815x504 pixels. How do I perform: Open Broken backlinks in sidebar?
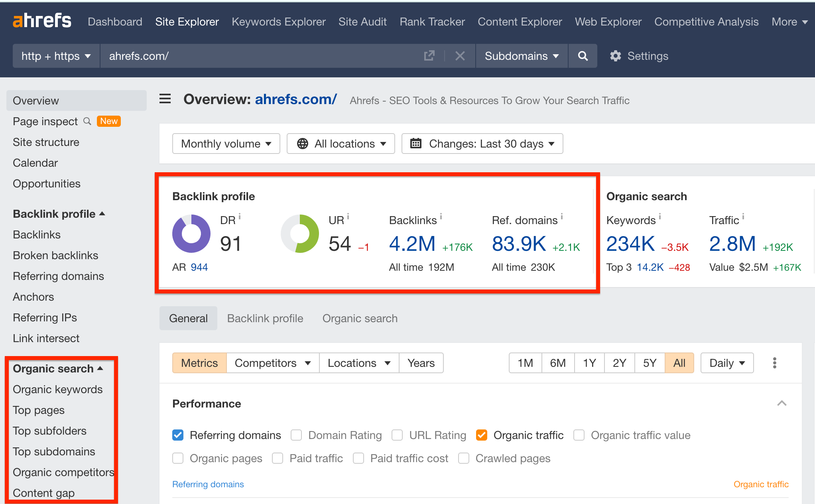point(55,255)
